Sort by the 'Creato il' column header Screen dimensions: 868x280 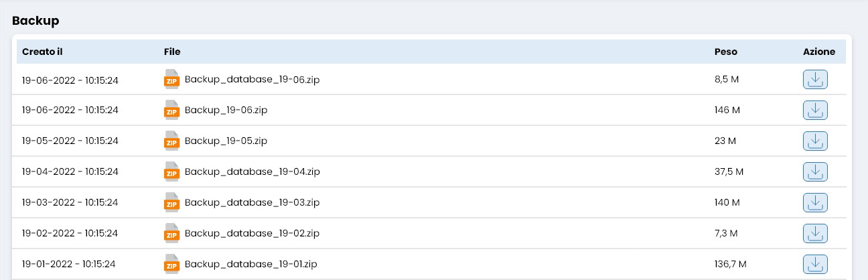click(42, 52)
